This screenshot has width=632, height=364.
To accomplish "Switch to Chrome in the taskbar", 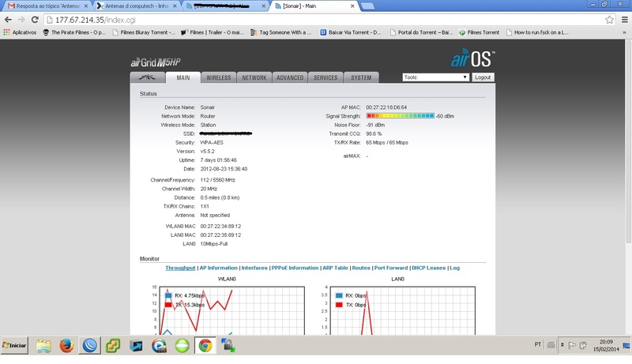I will pyautogui.click(x=205, y=346).
